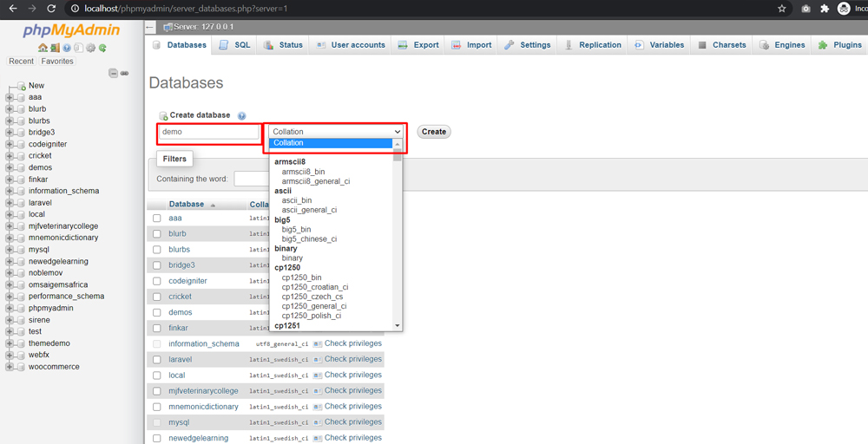Collapse all tree nodes using minus icon

point(114,73)
